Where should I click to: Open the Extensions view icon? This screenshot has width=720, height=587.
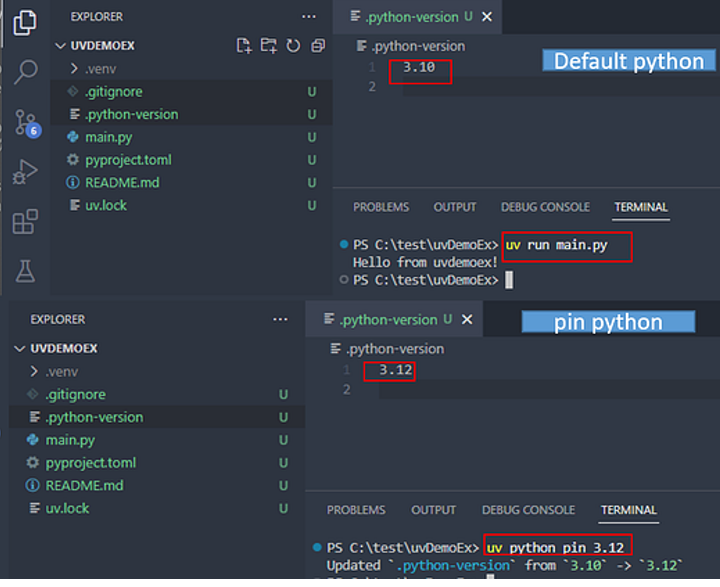pos(25,221)
